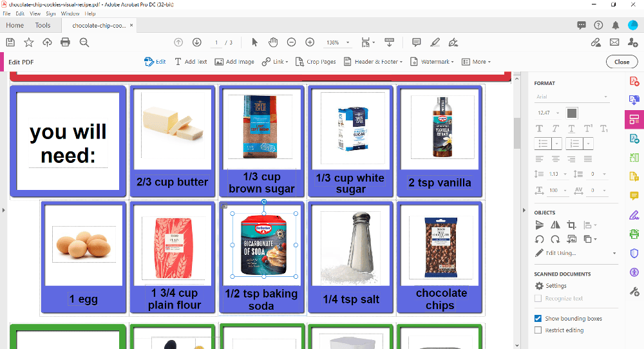Print the file with the printer icon
Viewport: 644px width, 349px height.
click(x=65, y=42)
